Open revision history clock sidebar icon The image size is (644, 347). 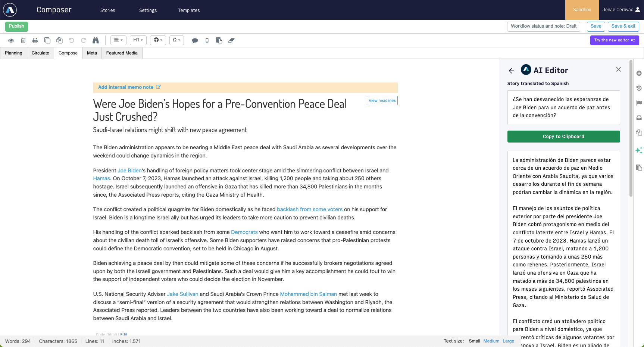(639, 88)
